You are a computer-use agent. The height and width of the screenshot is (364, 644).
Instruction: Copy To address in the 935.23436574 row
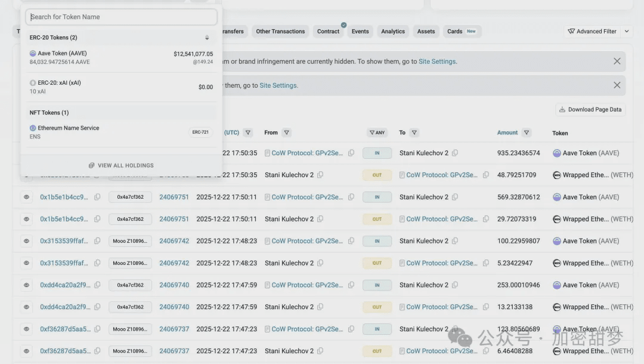pos(455,153)
